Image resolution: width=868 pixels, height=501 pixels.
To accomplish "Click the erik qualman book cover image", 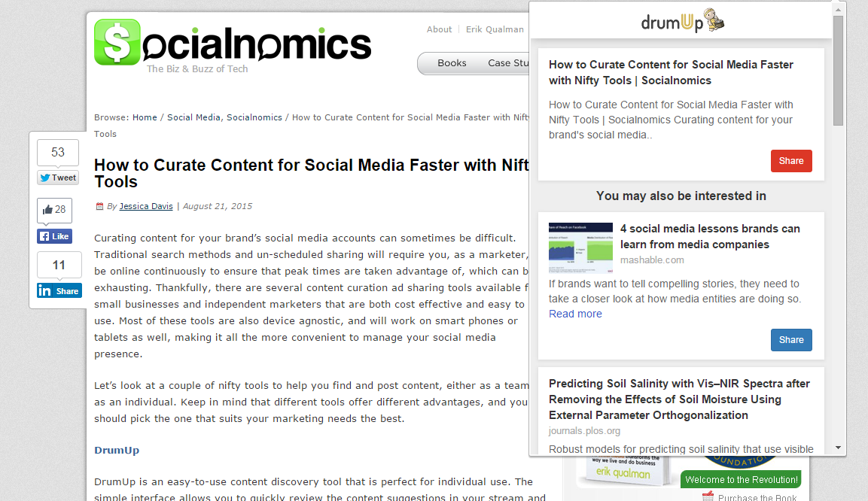I will [624, 470].
